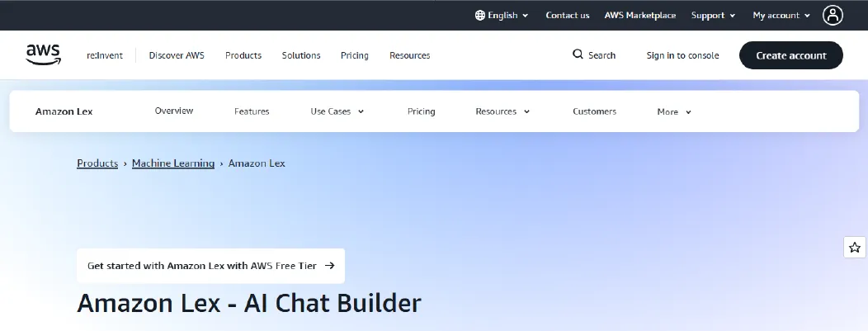The width and height of the screenshot is (868, 331).
Task: Open re:Invent link
Action: pyautogui.click(x=105, y=55)
